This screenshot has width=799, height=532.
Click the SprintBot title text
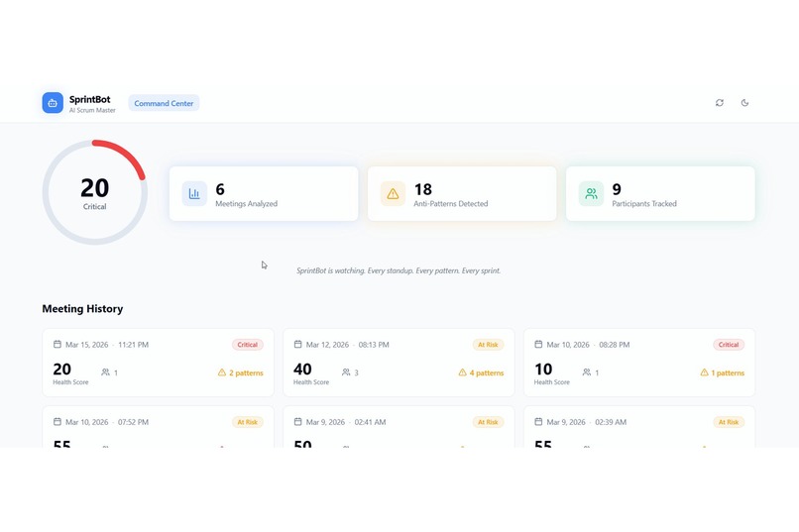point(89,99)
